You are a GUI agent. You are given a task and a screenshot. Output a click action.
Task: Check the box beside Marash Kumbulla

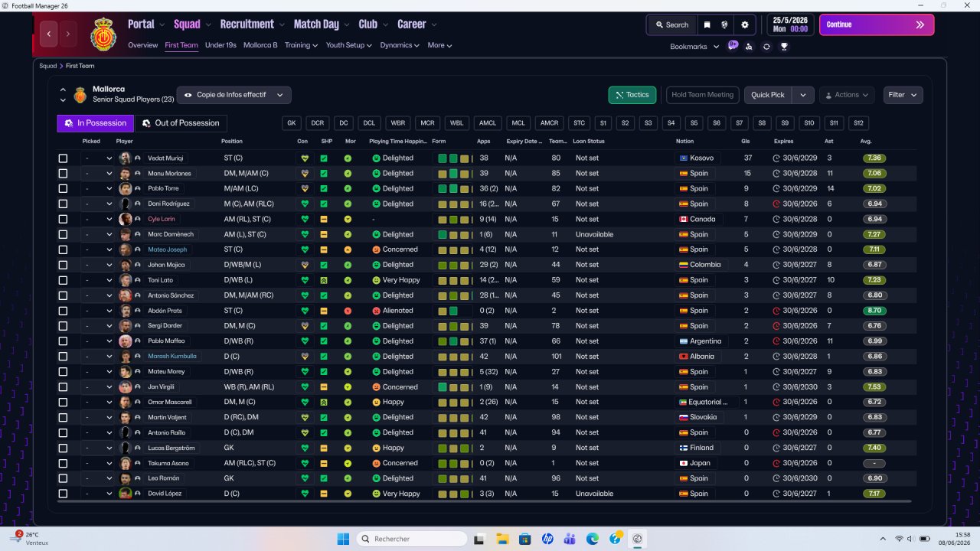coord(63,357)
